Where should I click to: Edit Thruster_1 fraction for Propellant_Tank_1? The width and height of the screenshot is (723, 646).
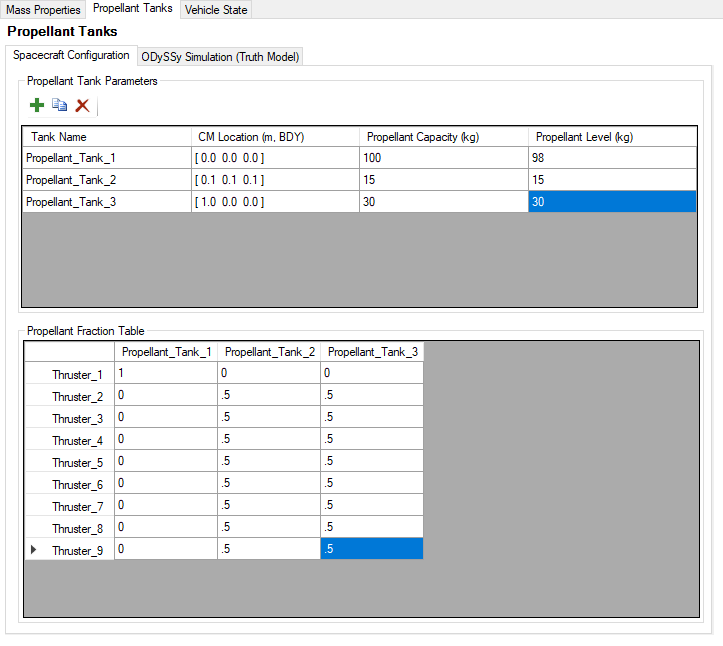point(166,374)
